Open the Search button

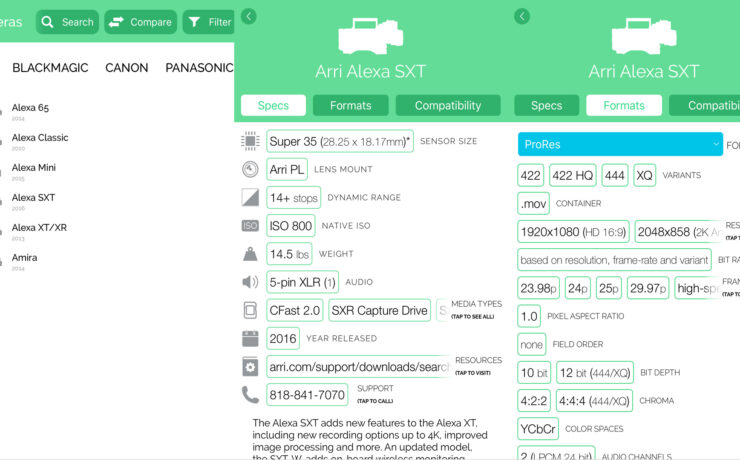pyautogui.click(x=67, y=22)
